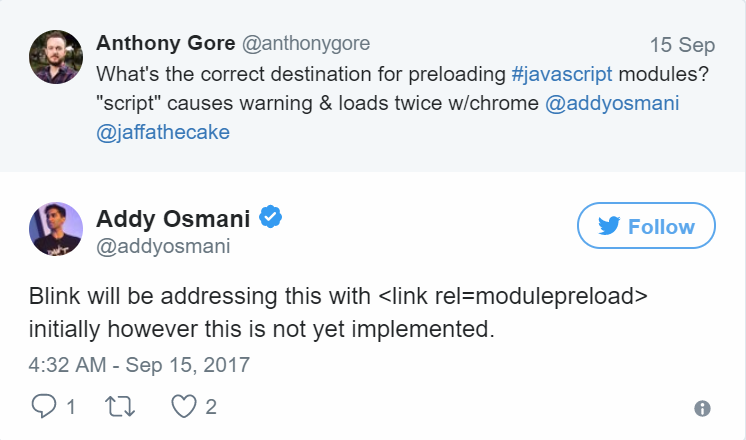This screenshot has height=440, width=746.
Task: Click the reply count number 1
Action: (x=70, y=406)
